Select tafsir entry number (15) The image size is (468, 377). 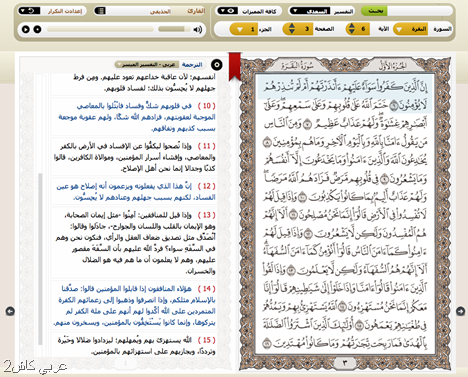point(134,345)
